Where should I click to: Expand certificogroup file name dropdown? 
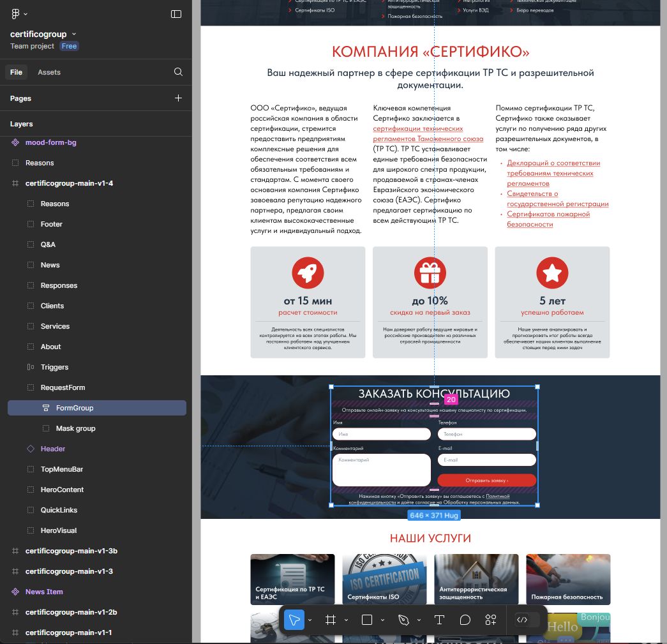74,34
